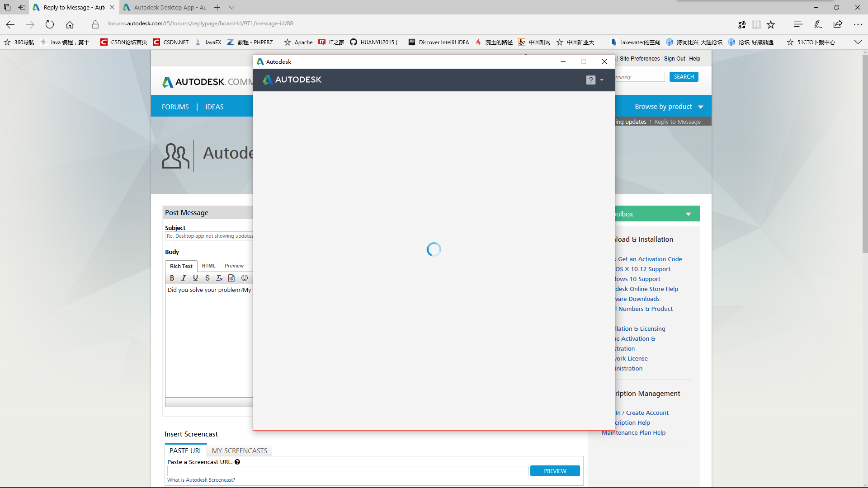Click the Share page icon
The image size is (868, 488).
pos(838,24)
